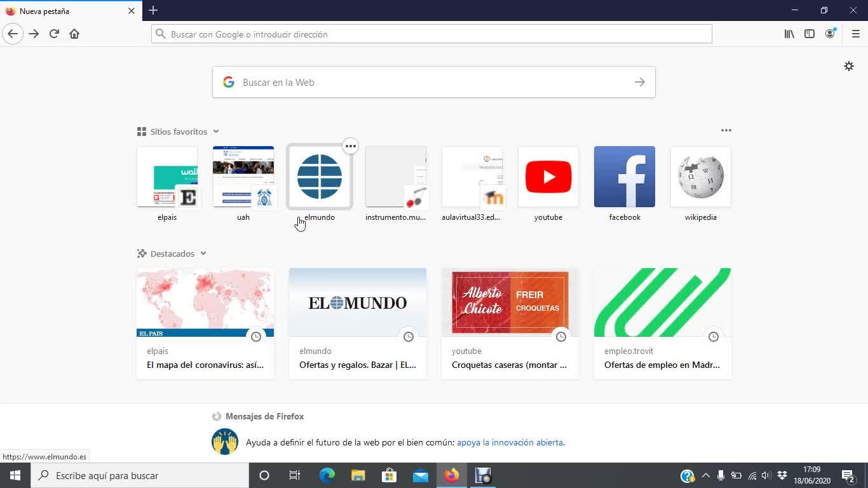Switch to Firefox on the taskbar
The image size is (868, 488).
(x=451, y=475)
